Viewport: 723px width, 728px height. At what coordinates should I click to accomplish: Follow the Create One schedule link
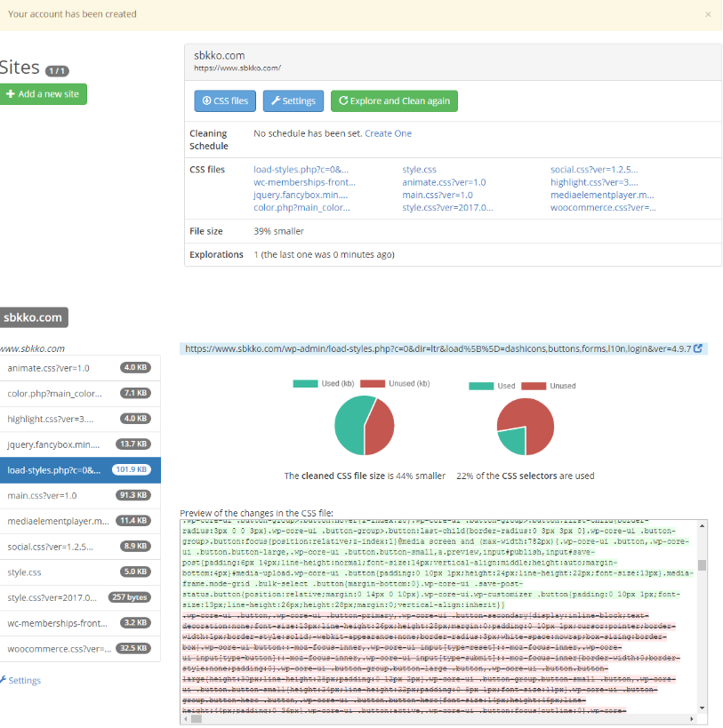[388, 133]
